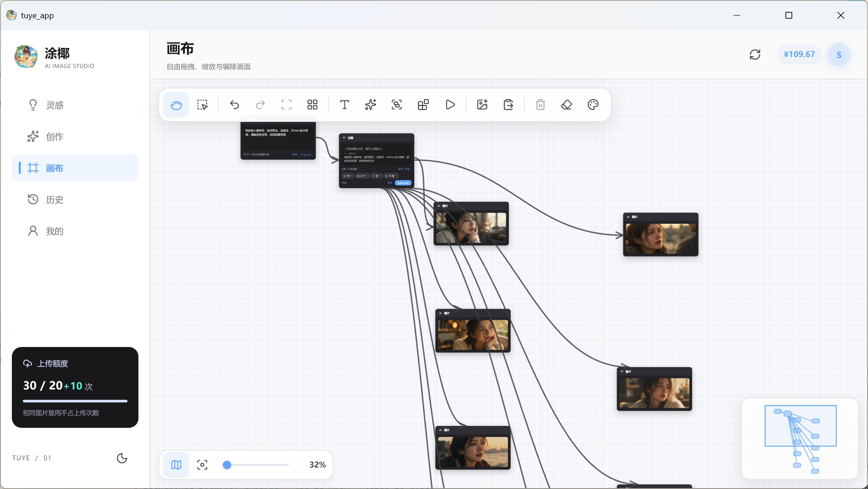Redo the canvas action
868x489 pixels.
pyautogui.click(x=261, y=105)
